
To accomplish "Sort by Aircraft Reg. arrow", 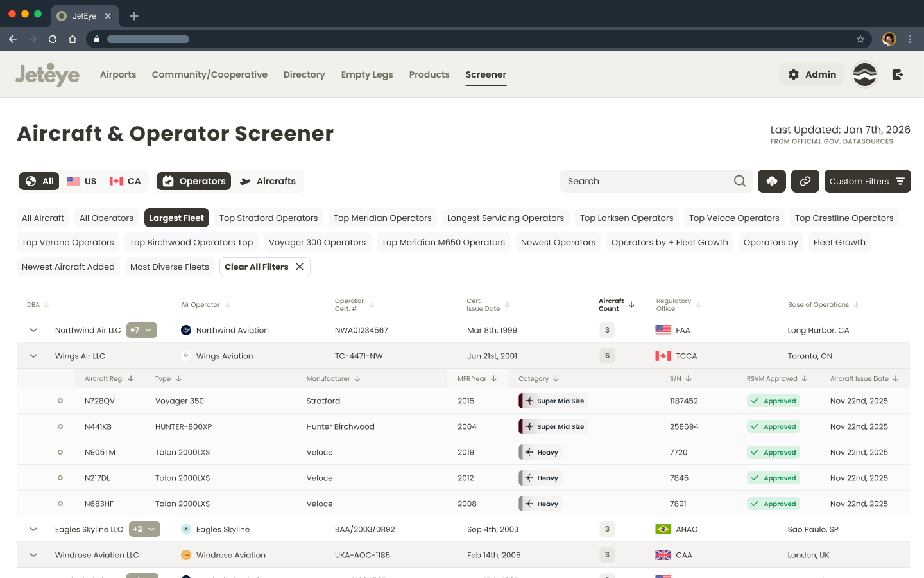I will 131,378.
